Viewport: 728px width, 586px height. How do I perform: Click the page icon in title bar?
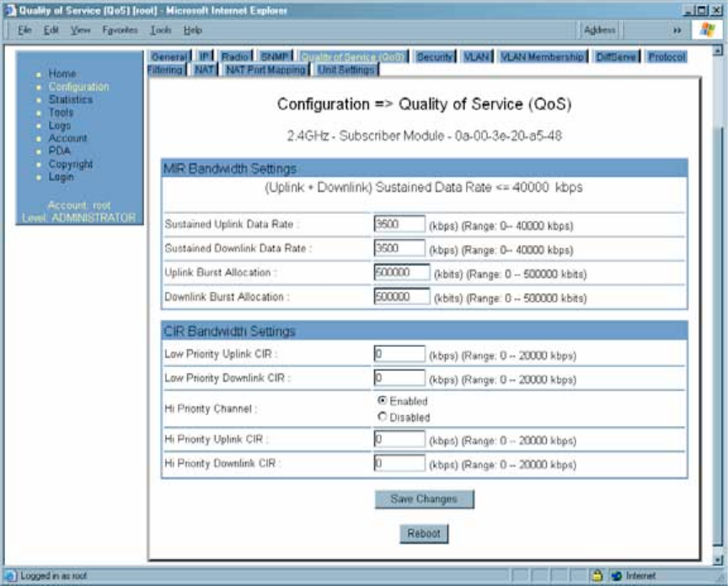point(8,10)
